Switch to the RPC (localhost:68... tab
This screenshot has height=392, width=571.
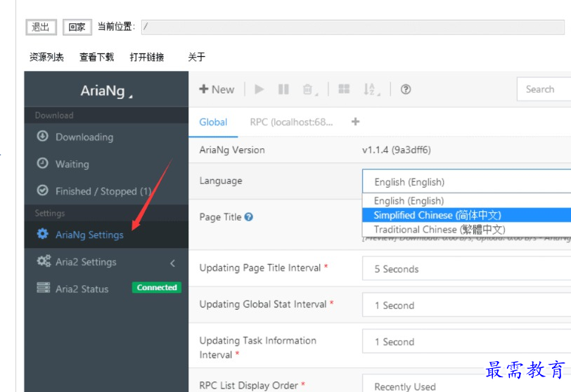pos(291,122)
